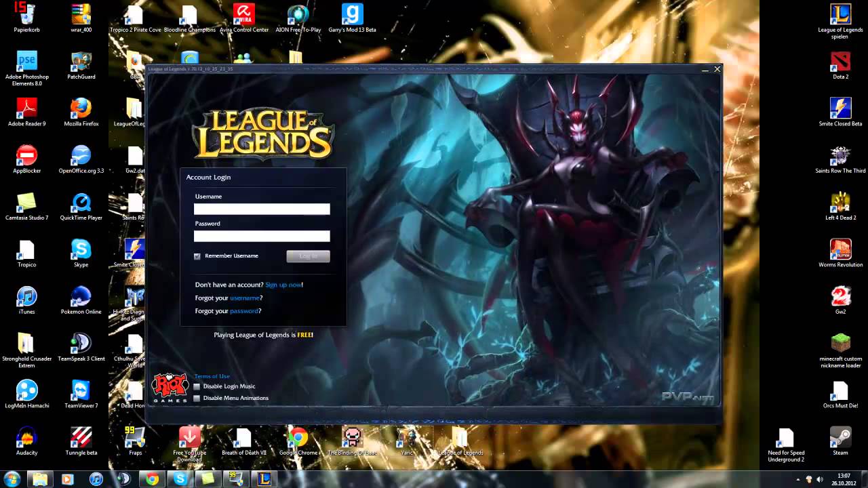Launch Skype from the desktop icon

coord(81,253)
